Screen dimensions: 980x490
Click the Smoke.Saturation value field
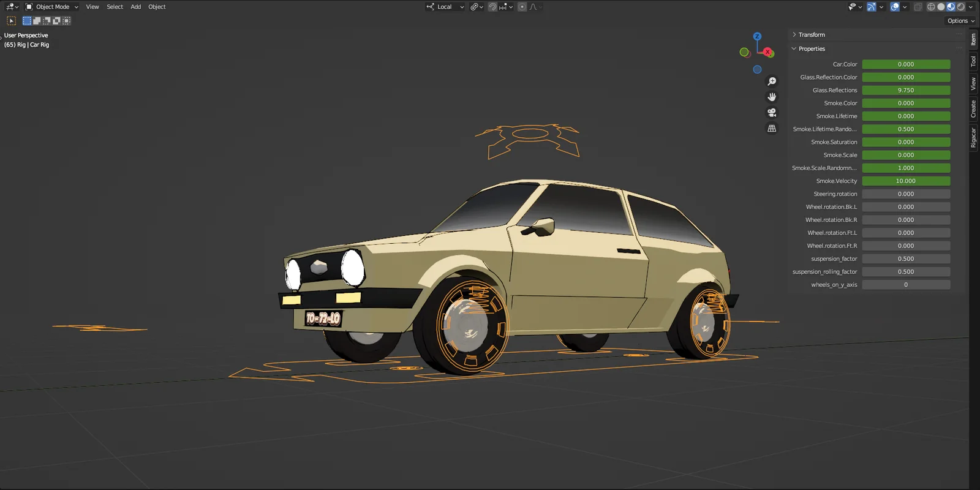tap(906, 142)
